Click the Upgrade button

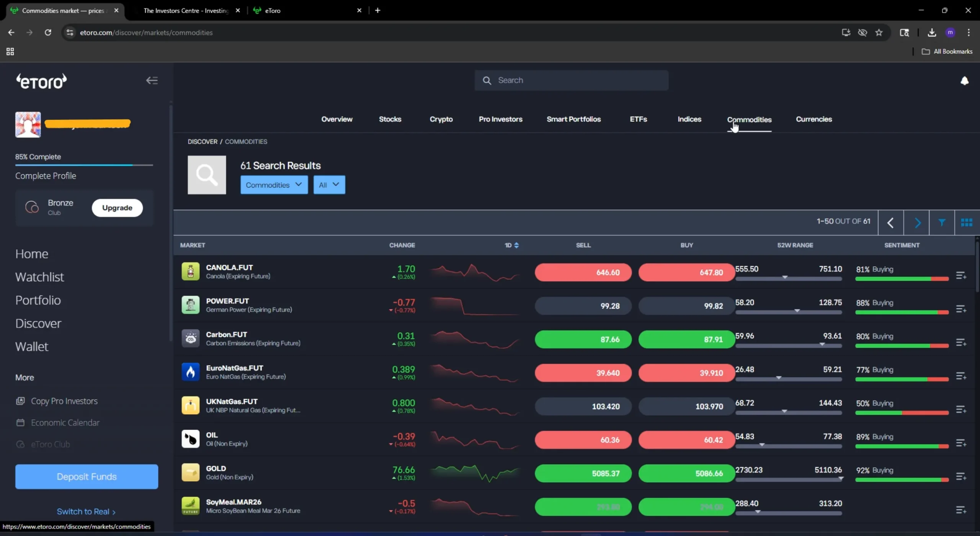click(117, 208)
